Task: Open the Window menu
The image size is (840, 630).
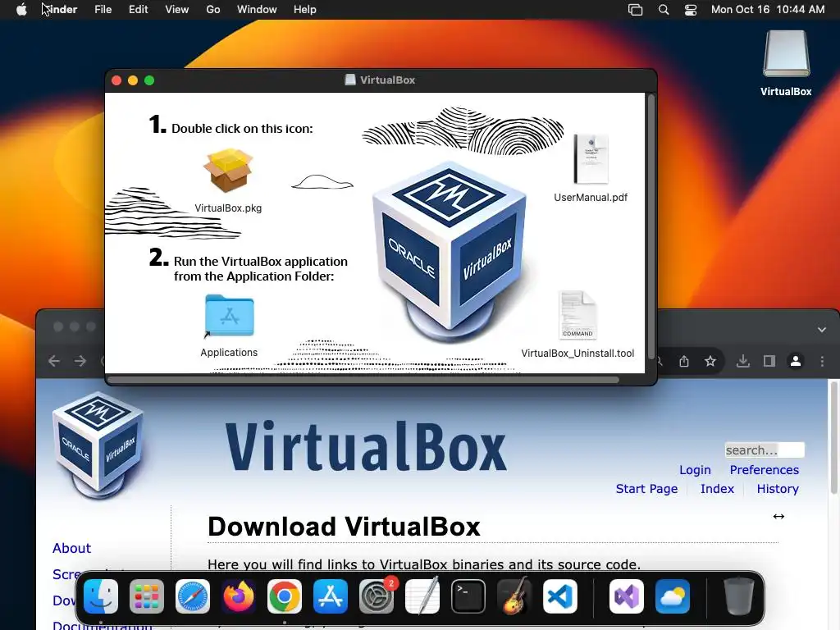Action: [257, 10]
